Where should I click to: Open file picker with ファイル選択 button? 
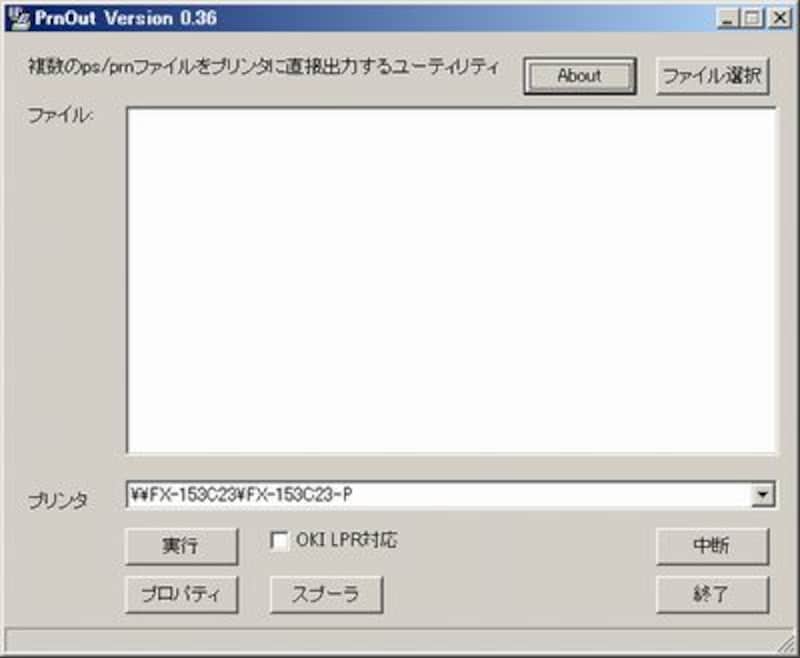(x=712, y=73)
